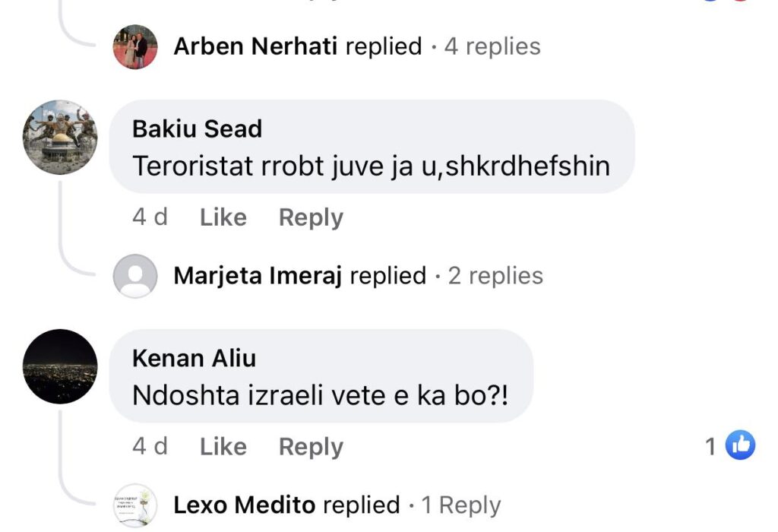Open Kenan Aliu's profile name link

pyautogui.click(x=194, y=358)
